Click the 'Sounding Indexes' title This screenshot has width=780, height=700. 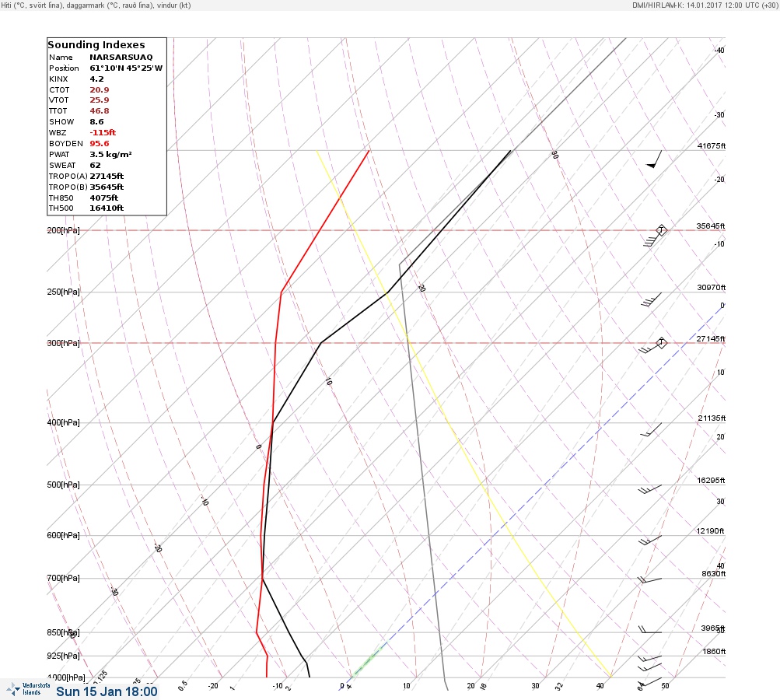96,45
